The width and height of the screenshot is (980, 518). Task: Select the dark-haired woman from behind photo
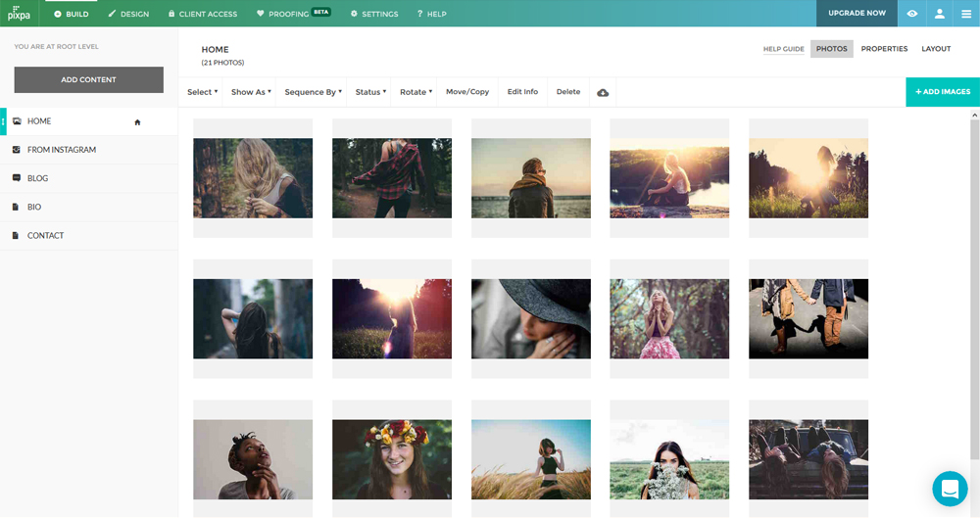coord(253,318)
